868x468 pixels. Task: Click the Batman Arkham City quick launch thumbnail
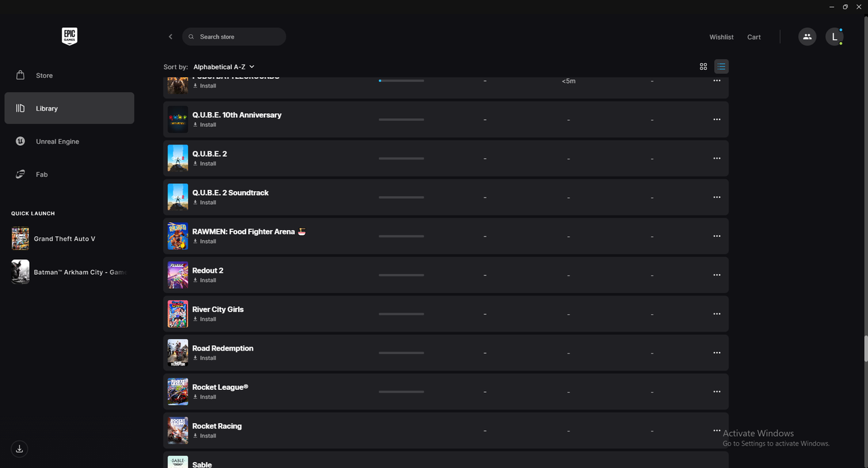pyautogui.click(x=20, y=272)
